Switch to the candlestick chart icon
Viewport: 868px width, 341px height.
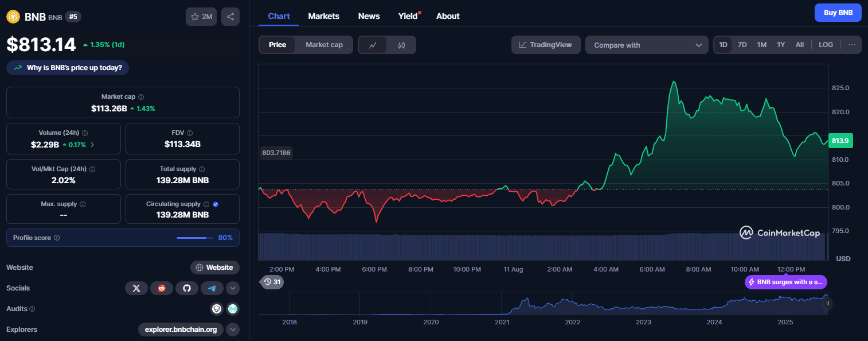[401, 45]
